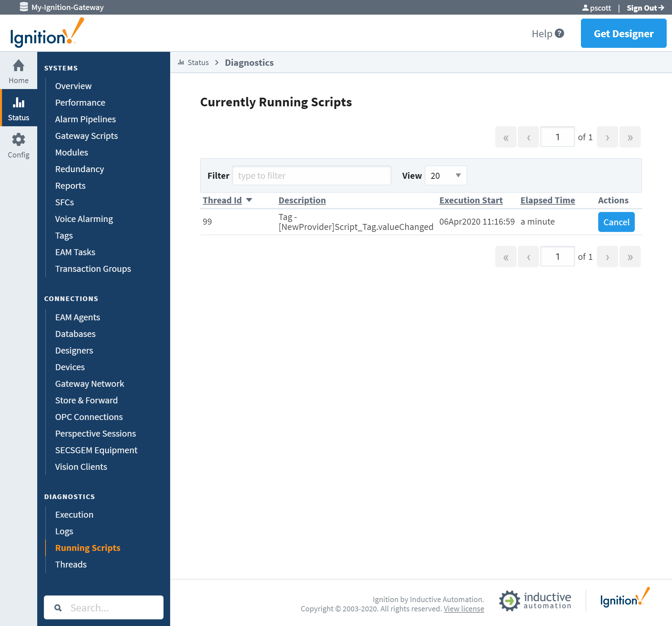
Task: Sort by the Elapsed Time column
Action: pyautogui.click(x=547, y=200)
